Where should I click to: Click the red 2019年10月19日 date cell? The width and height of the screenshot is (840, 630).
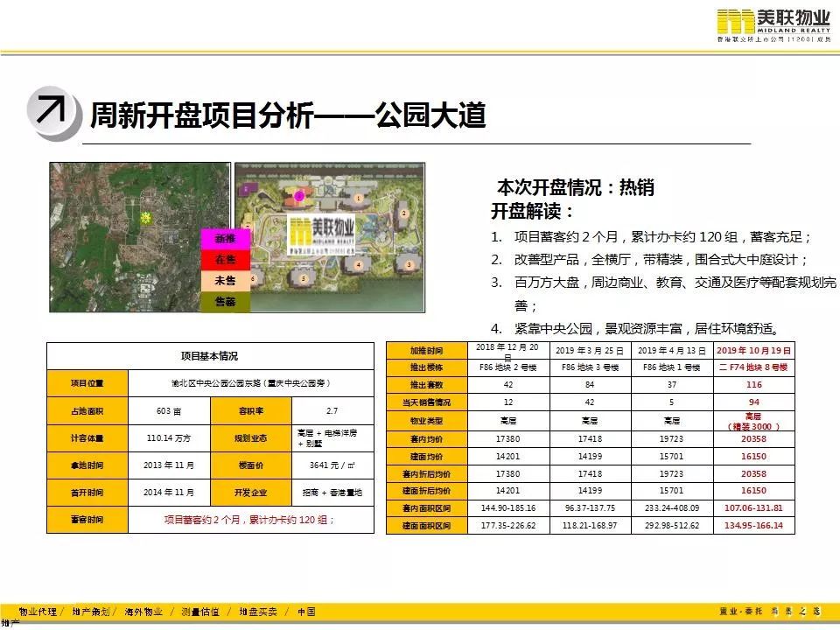pos(753,350)
